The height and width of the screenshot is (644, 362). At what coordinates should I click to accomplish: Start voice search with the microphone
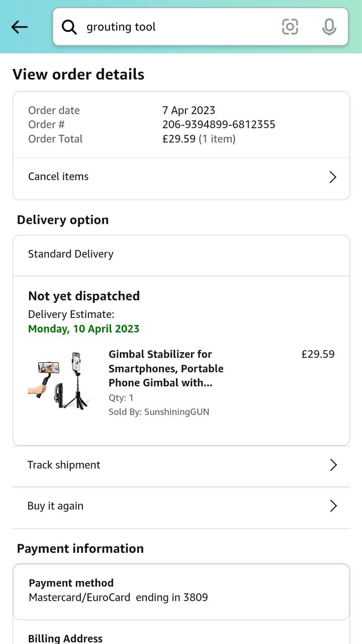329,27
